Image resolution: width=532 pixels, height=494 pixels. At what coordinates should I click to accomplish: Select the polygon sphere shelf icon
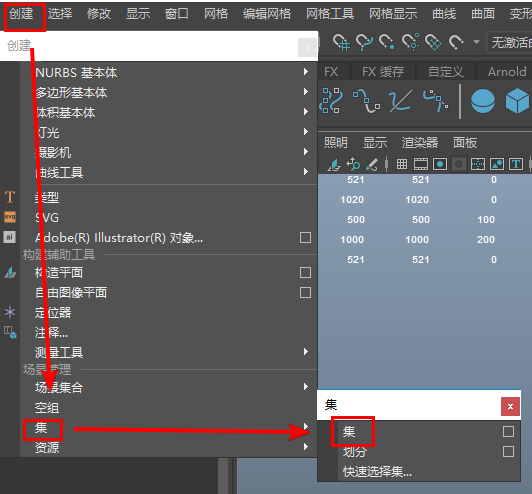482,101
